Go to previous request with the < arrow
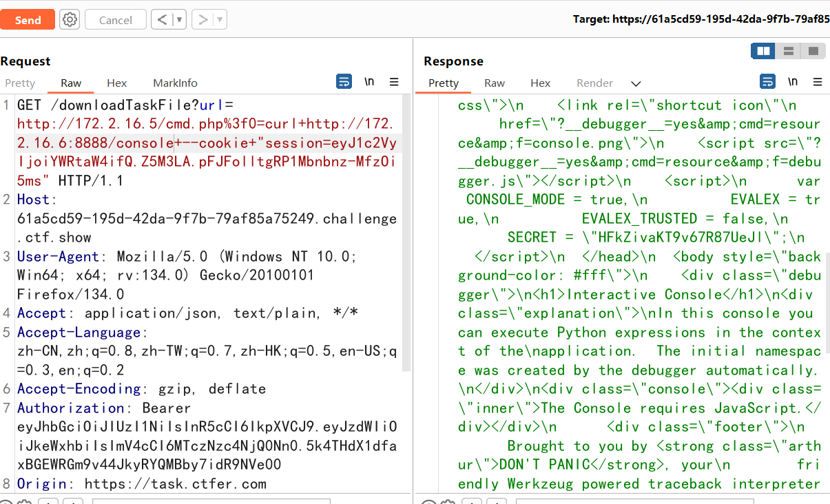The image size is (830, 504). point(162,20)
